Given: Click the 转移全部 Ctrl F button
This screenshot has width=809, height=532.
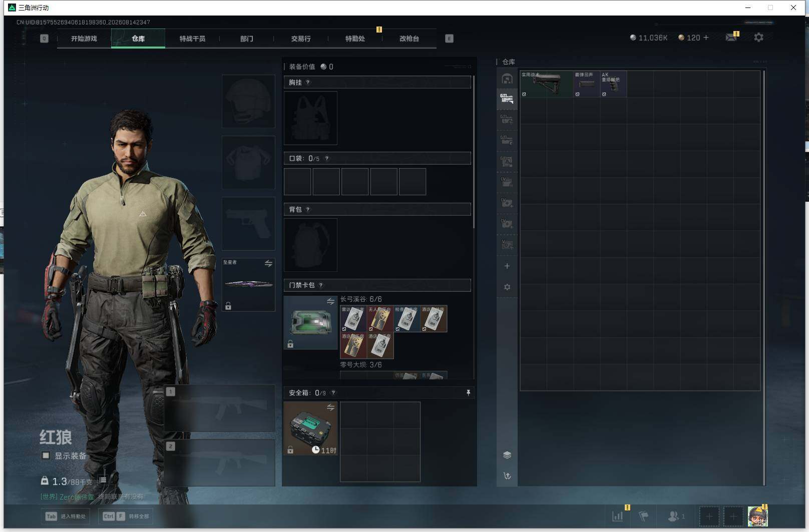Looking at the screenshot, I should pos(126,516).
